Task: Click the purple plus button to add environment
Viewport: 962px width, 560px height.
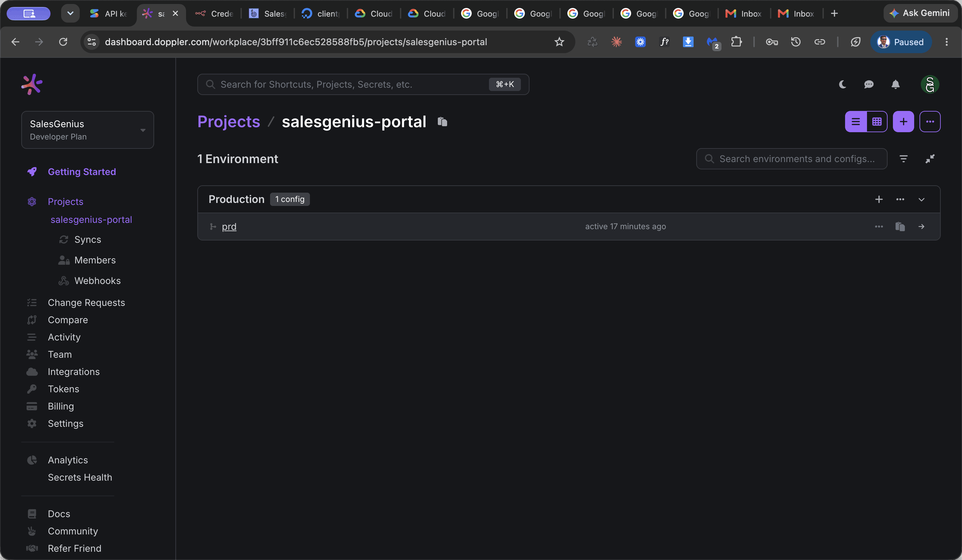Action: click(x=903, y=122)
